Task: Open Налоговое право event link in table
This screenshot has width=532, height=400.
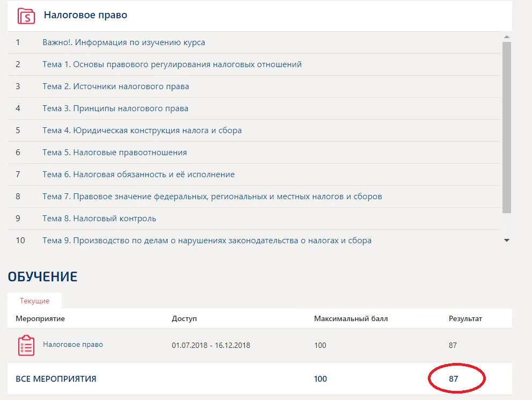Action: click(x=73, y=344)
